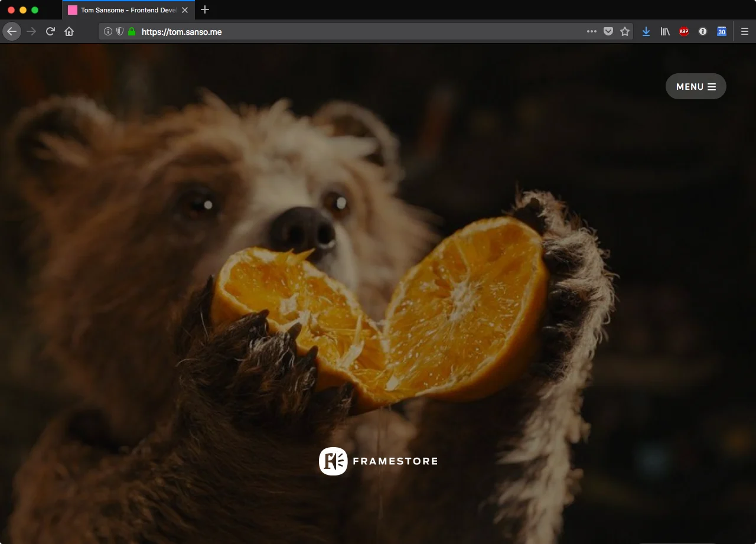Image resolution: width=756 pixels, height=544 pixels.
Task: Open a new browser tab
Action: pos(205,9)
